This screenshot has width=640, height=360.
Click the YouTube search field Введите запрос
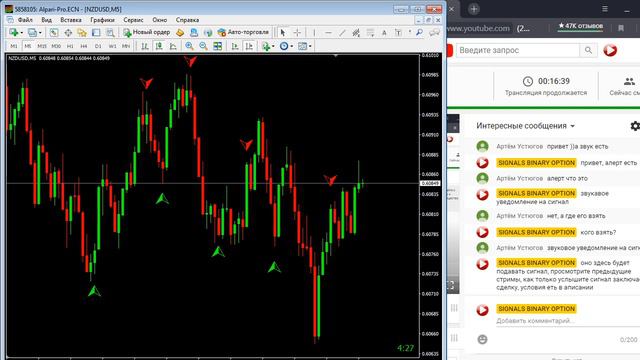click(x=518, y=50)
